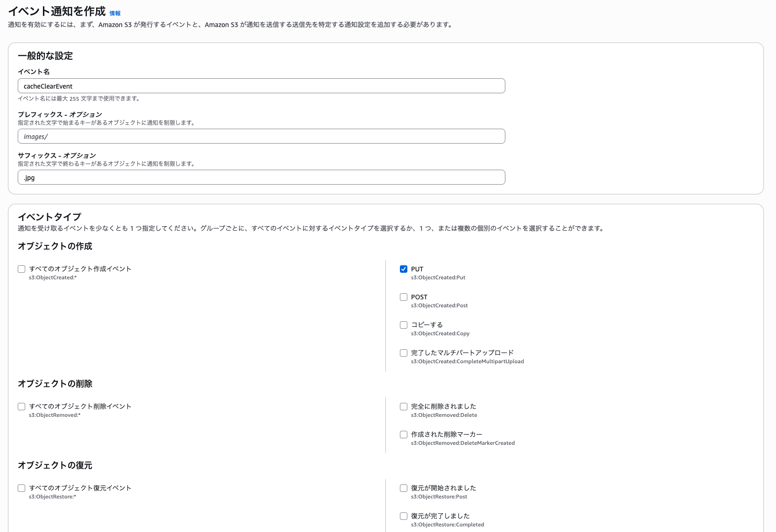This screenshot has width=776, height=532.
Task: Click the サフィックス field containing .jpg
Action: (261, 177)
